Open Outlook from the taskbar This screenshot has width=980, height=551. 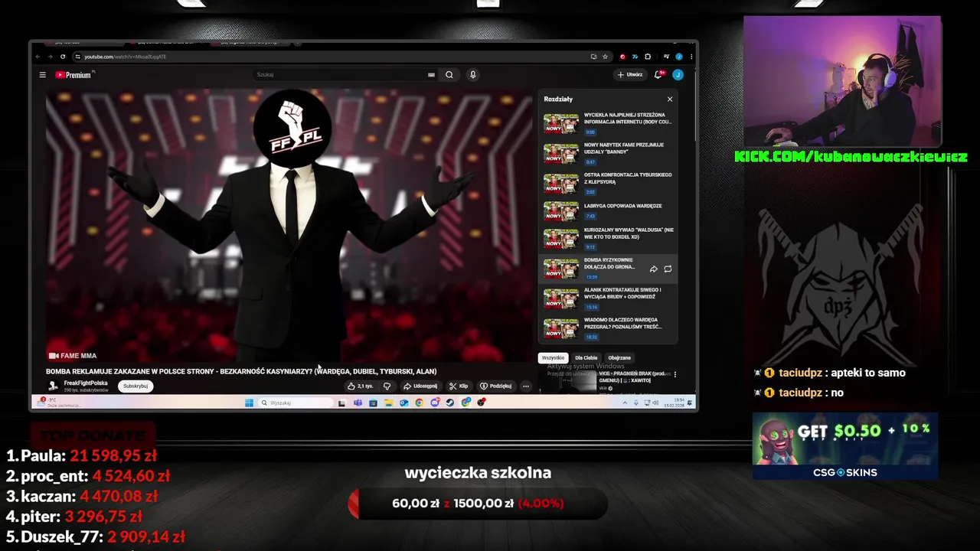coord(403,403)
